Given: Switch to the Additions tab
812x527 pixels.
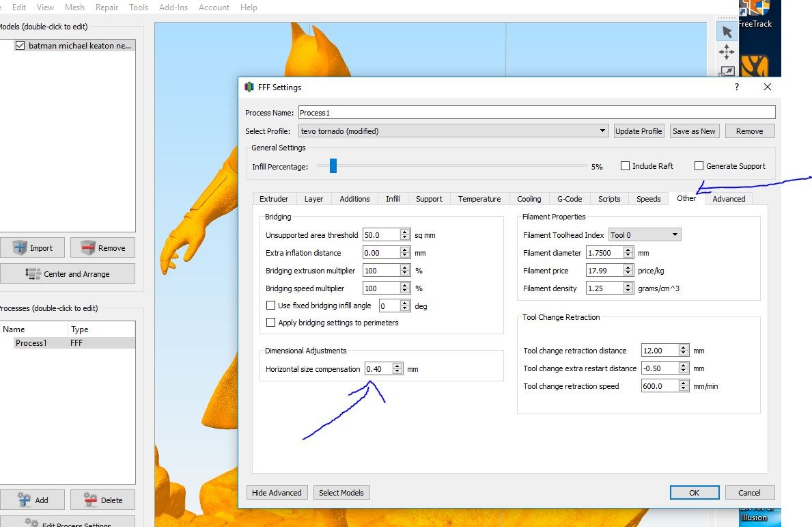Looking at the screenshot, I should pos(354,199).
